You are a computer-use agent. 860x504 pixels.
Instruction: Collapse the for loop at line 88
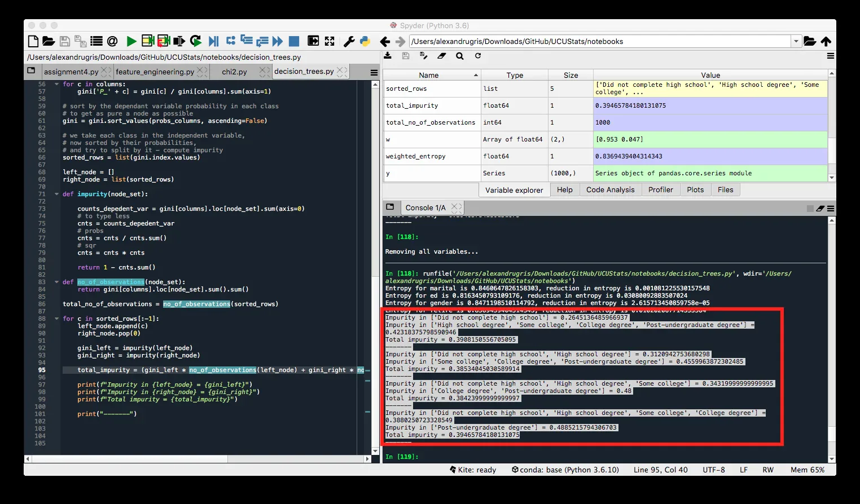56,319
